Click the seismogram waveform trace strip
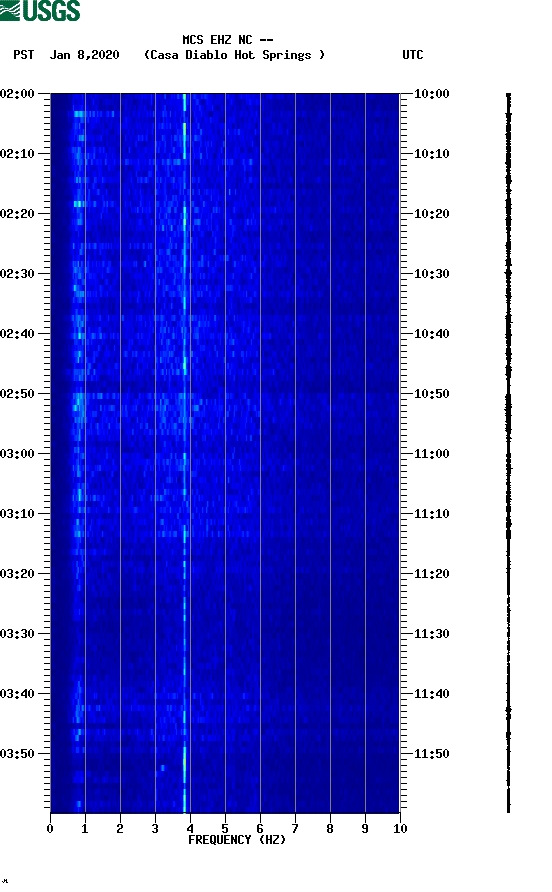The image size is (552, 892). (x=509, y=453)
